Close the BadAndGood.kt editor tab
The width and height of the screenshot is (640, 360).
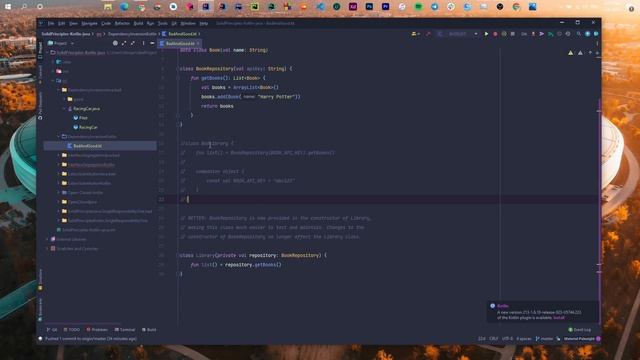coord(198,43)
